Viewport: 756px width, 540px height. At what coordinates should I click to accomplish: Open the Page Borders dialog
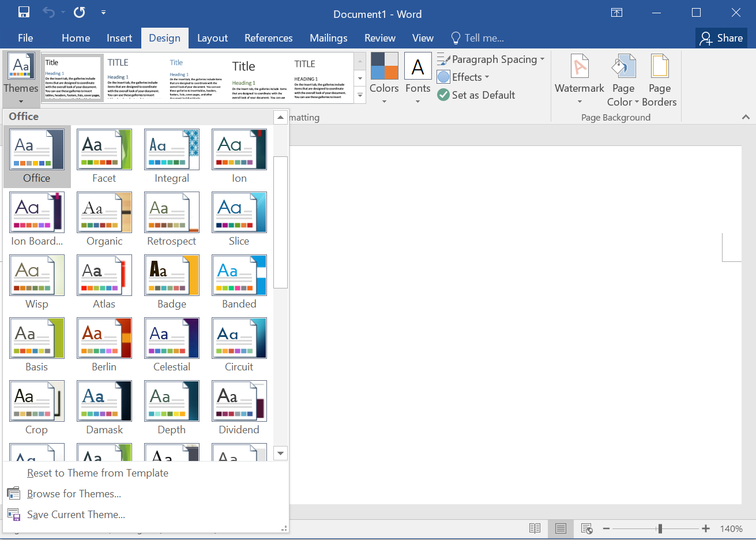point(659,79)
